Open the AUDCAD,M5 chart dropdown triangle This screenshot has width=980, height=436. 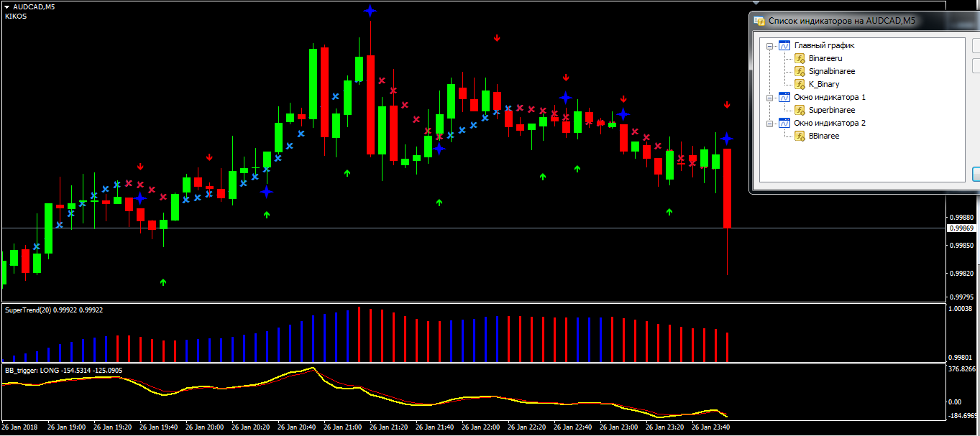tap(6, 6)
